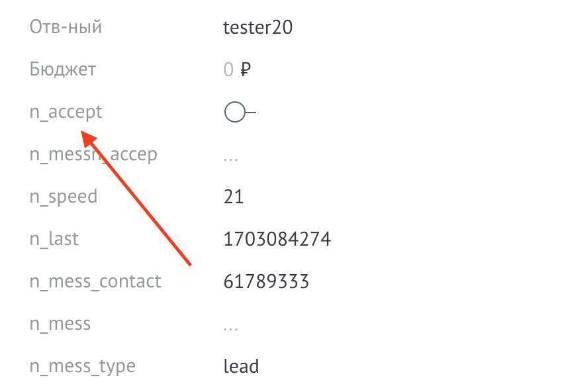Viewport: 564px width, 392px height.
Task: Click the n_last field label
Action: pyautogui.click(x=54, y=239)
